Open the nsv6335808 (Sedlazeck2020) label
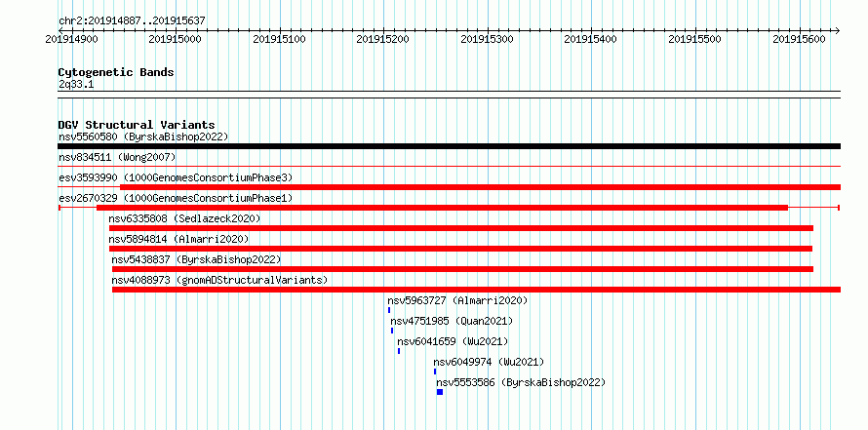The width and height of the screenshot is (868, 430). 184,218
